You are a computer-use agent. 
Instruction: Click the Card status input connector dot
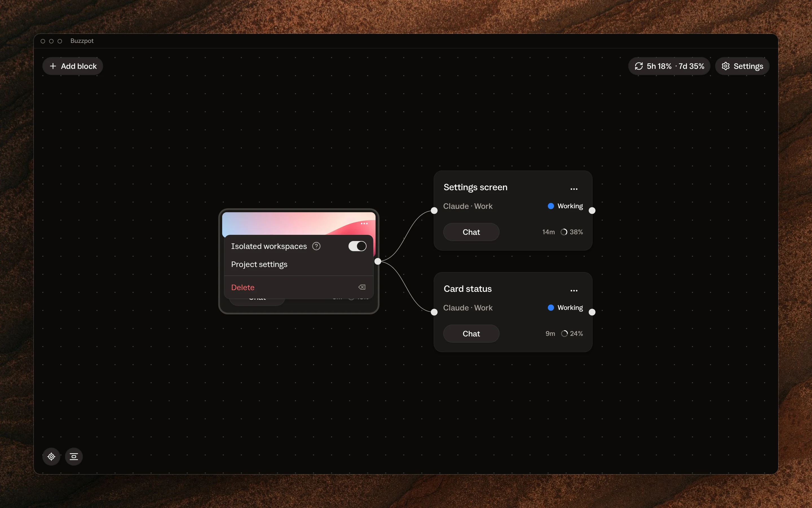pos(434,312)
